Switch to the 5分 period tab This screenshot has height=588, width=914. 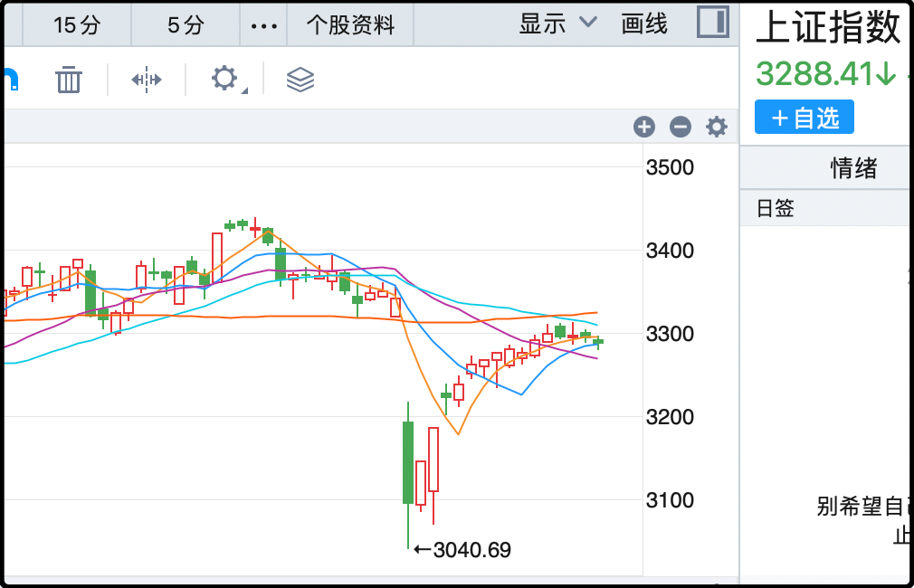186,25
